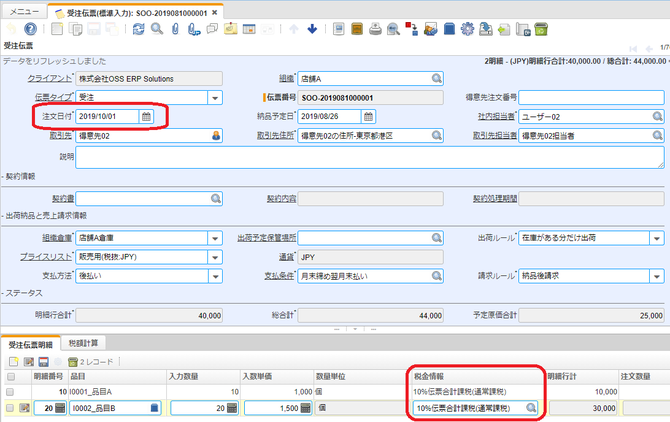The image size is (670, 422).
Task: Open calendar picker for 納品予定日
Action: tap(368, 117)
